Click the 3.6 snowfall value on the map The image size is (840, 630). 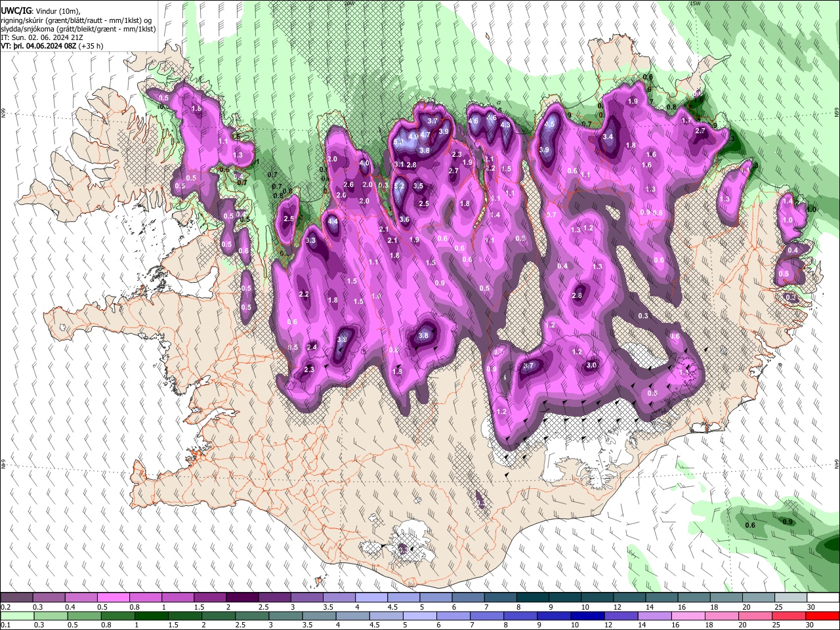coord(404,220)
